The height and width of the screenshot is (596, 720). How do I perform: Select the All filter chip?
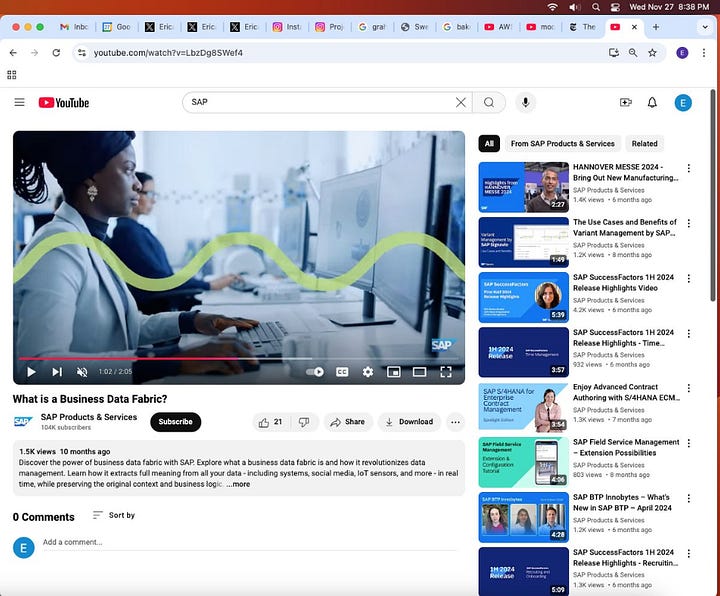489,144
